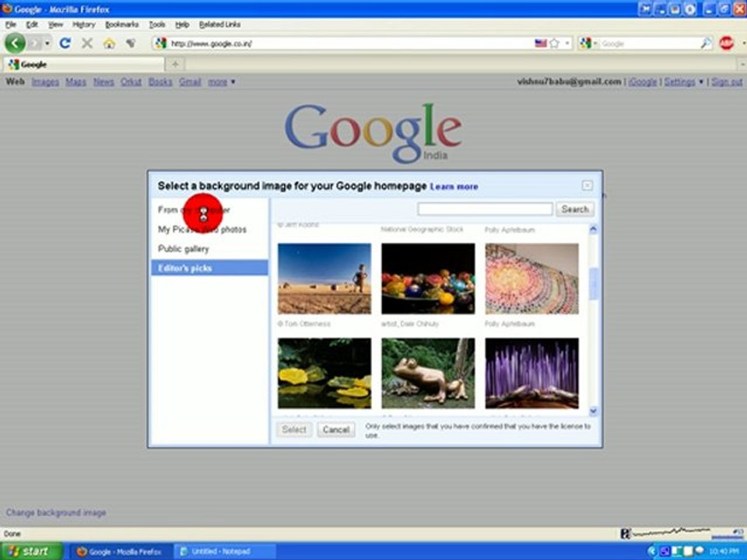The image size is (747, 560).
Task: Pick the yellow lily pads thumbnail
Action: [x=324, y=373]
